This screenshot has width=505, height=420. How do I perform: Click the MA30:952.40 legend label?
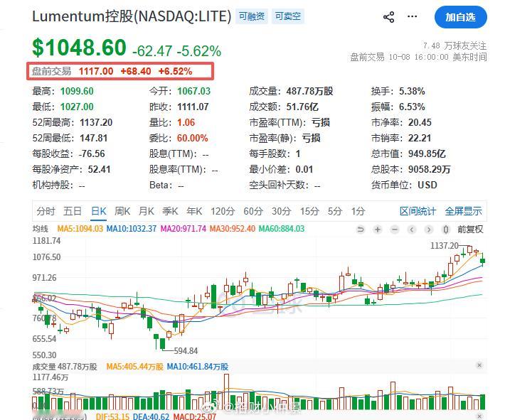click(x=232, y=229)
